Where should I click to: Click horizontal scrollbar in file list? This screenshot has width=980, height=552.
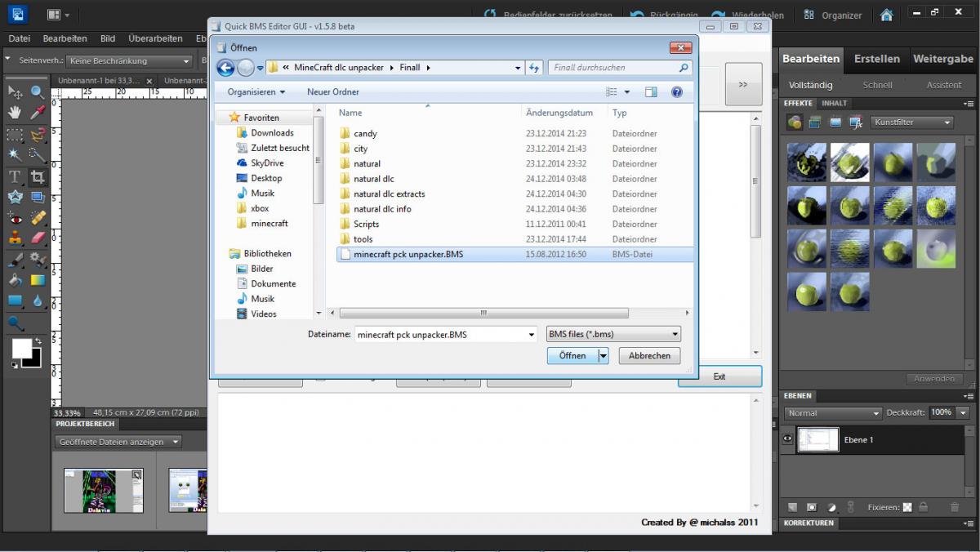click(483, 313)
